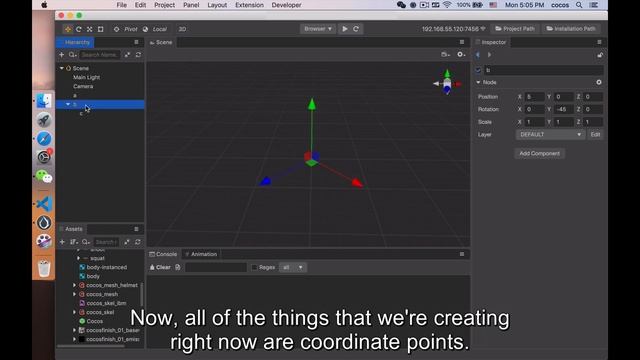Open Hierarchy panel menu icon

click(136, 42)
